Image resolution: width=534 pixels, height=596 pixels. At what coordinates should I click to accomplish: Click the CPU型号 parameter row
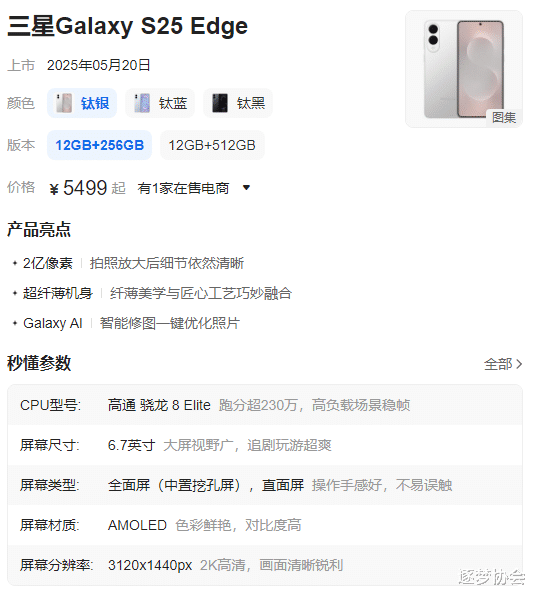click(x=265, y=405)
